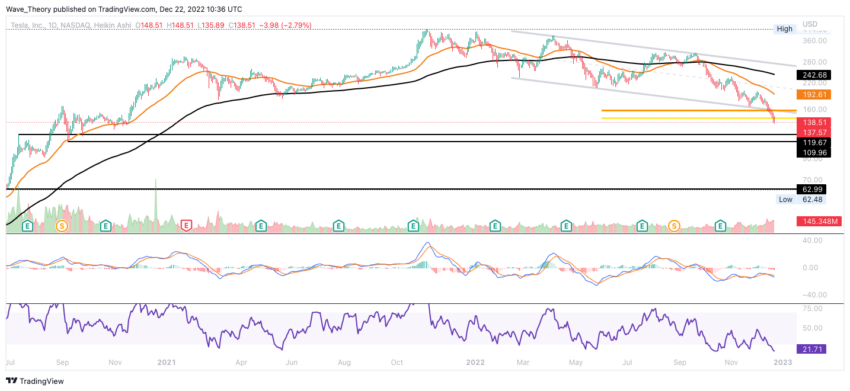
Task: Click the 119.67 support level label
Action: click(811, 143)
